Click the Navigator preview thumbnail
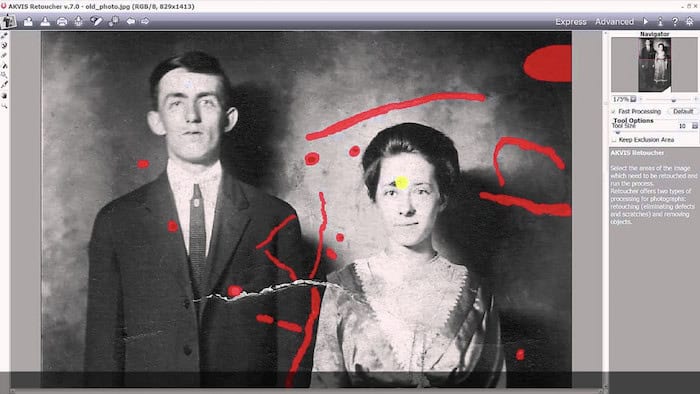700x394 pixels. 654,65
